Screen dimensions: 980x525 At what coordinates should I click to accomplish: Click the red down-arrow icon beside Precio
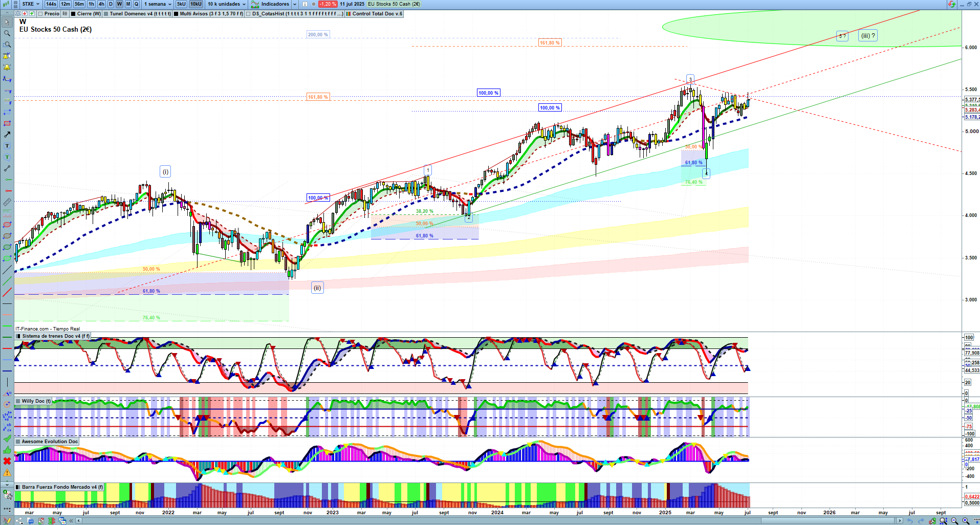click(25, 14)
